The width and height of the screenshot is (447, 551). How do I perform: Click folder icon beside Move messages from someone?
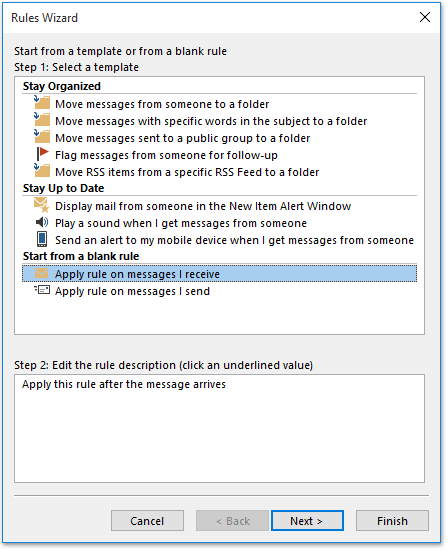pyautogui.click(x=42, y=103)
